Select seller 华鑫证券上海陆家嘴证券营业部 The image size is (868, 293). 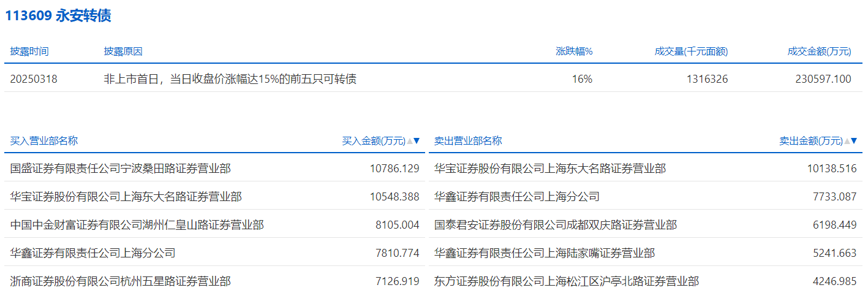pyautogui.click(x=545, y=253)
